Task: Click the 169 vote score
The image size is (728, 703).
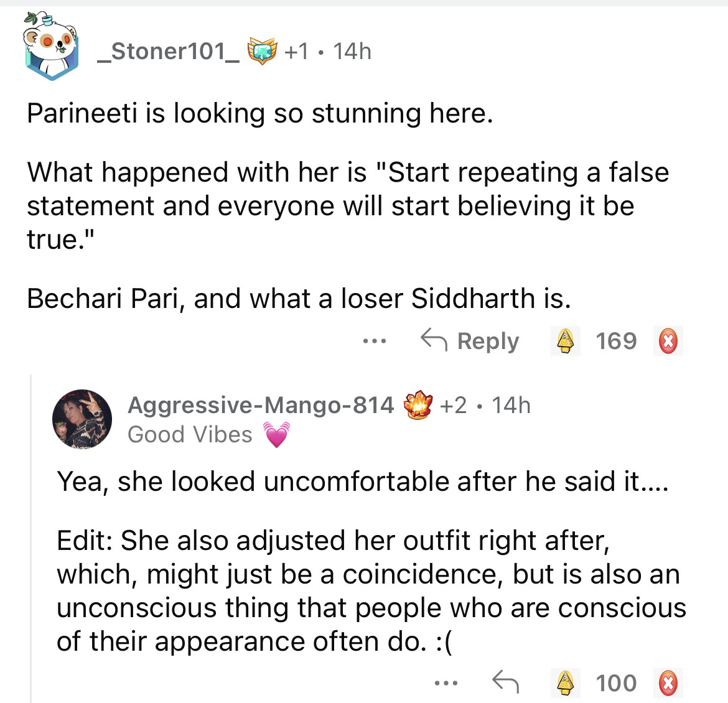Action: (616, 341)
